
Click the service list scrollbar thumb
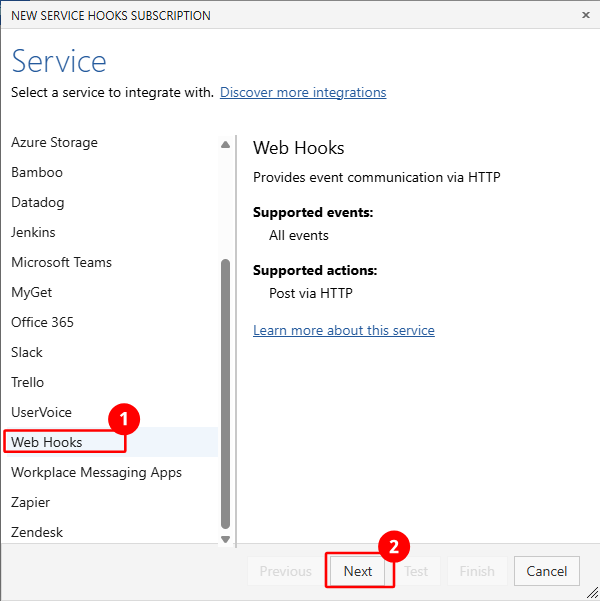coord(225,394)
